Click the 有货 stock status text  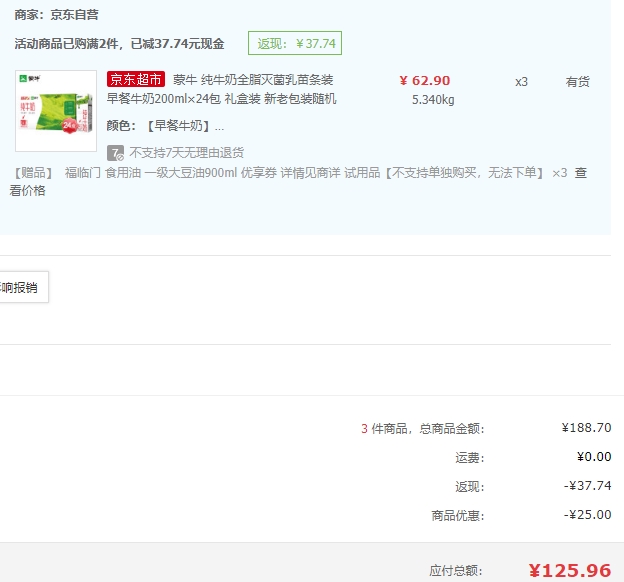coord(577,82)
